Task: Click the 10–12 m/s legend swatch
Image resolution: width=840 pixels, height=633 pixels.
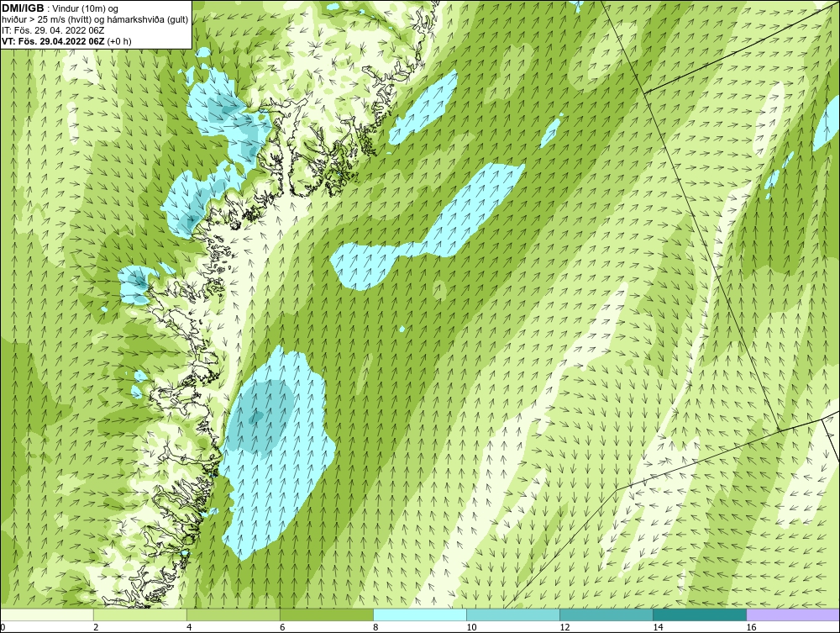Action: pos(513,615)
